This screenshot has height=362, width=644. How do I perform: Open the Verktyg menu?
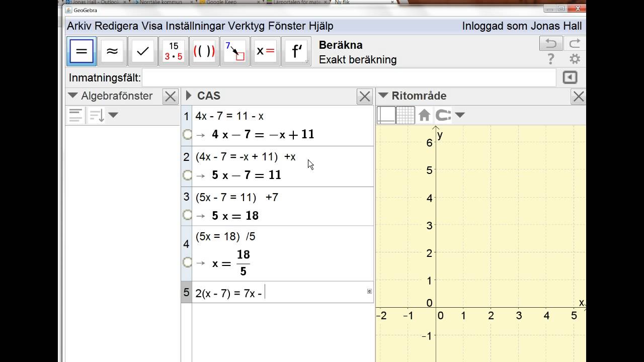click(247, 26)
